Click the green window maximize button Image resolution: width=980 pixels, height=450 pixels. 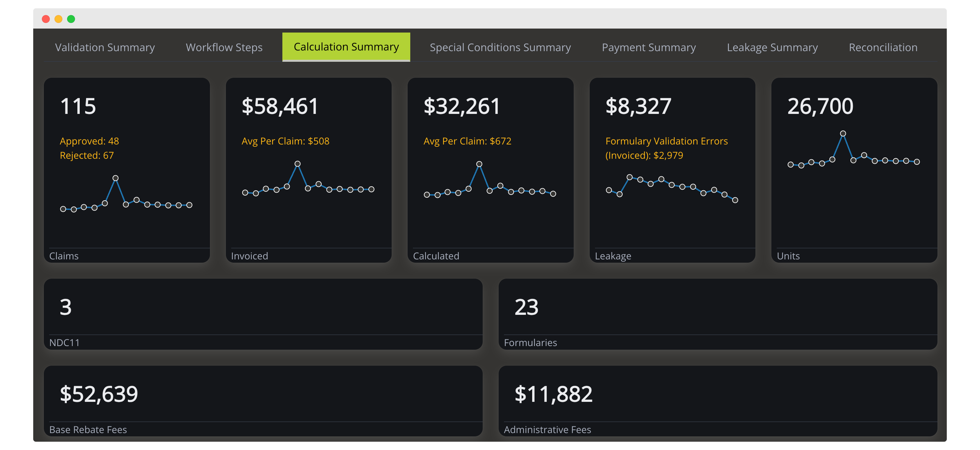pyautogui.click(x=71, y=19)
